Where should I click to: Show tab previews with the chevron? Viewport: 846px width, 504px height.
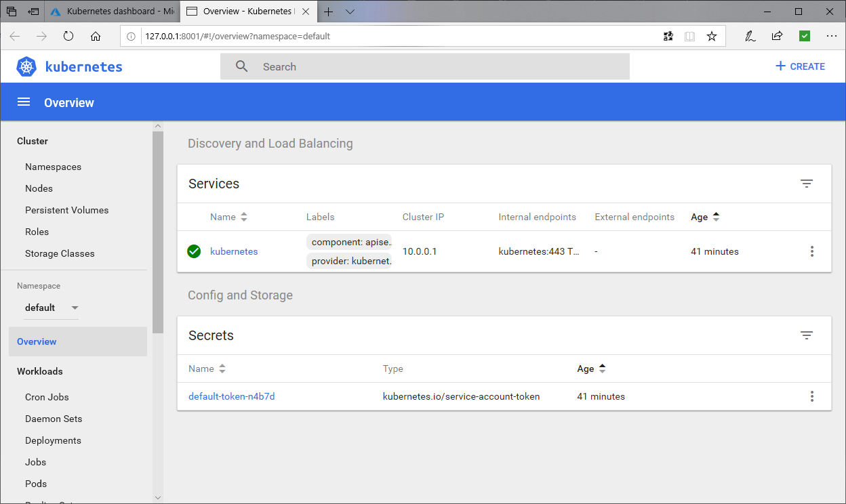click(x=350, y=12)
